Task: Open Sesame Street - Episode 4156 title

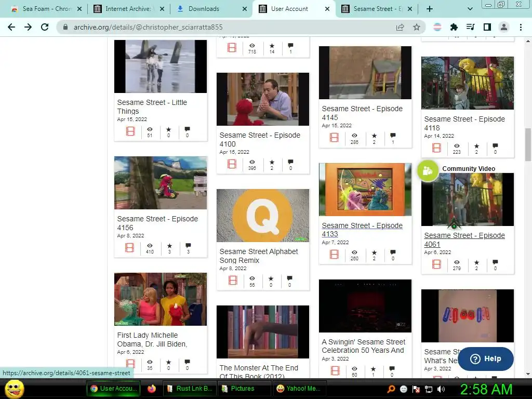Action: (x=157, y=223)
